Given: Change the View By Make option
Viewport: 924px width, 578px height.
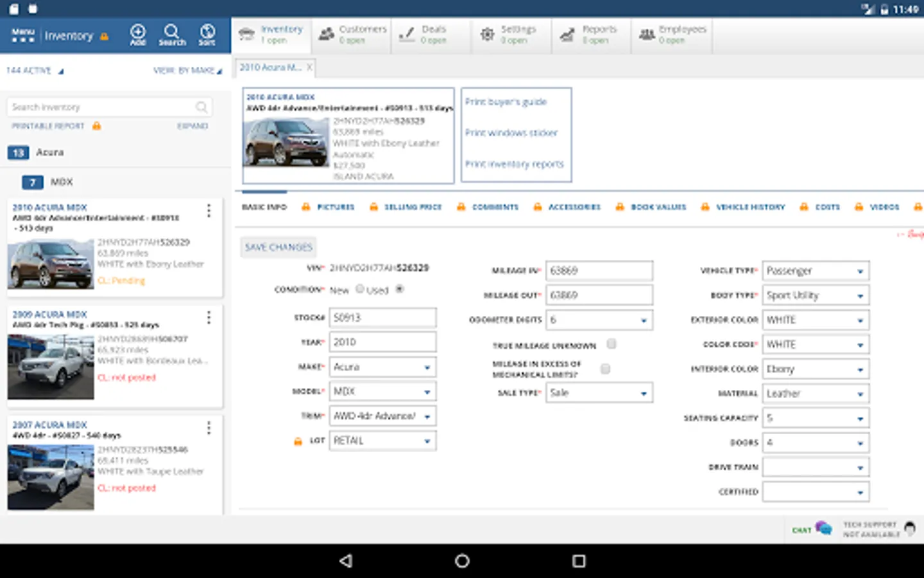Looking at the screenshot, I should [x=187, y=71].
